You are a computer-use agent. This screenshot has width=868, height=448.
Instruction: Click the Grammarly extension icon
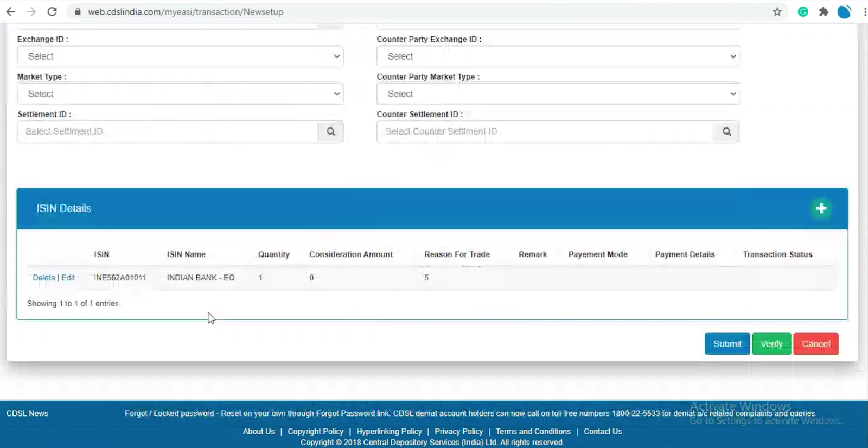803,12
